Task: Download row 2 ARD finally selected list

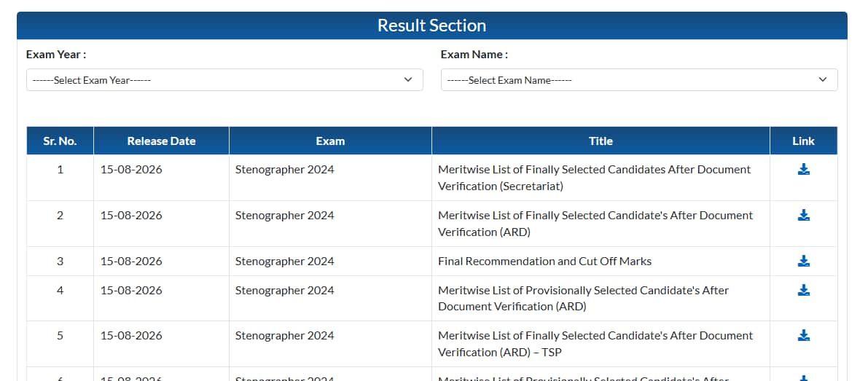Action: coord(803,216)
